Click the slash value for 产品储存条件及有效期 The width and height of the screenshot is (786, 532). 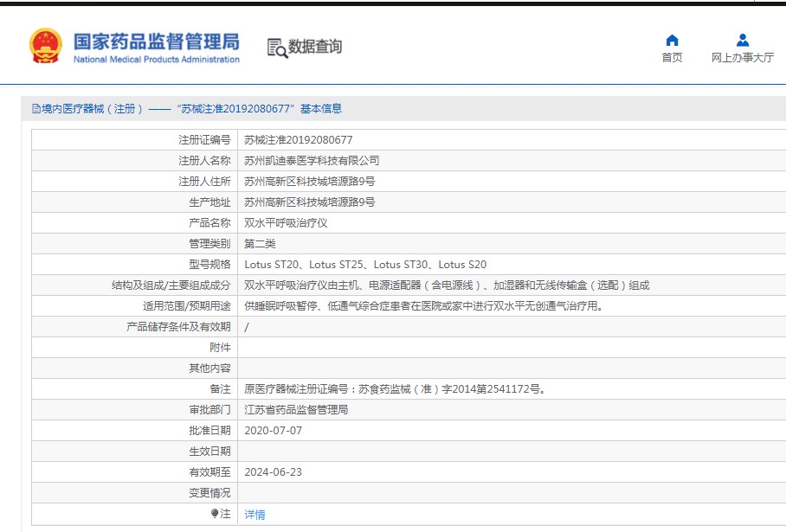tap(247, 327)
